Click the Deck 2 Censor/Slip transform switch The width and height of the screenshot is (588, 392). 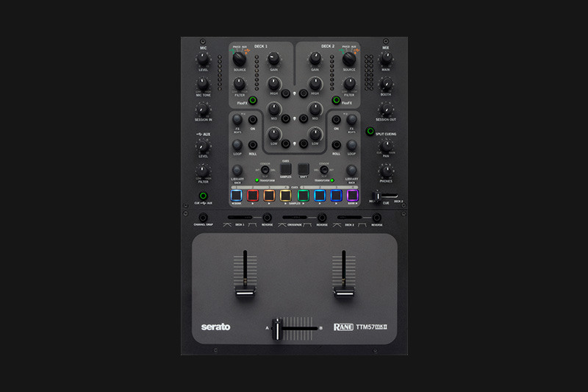[323, 170]
